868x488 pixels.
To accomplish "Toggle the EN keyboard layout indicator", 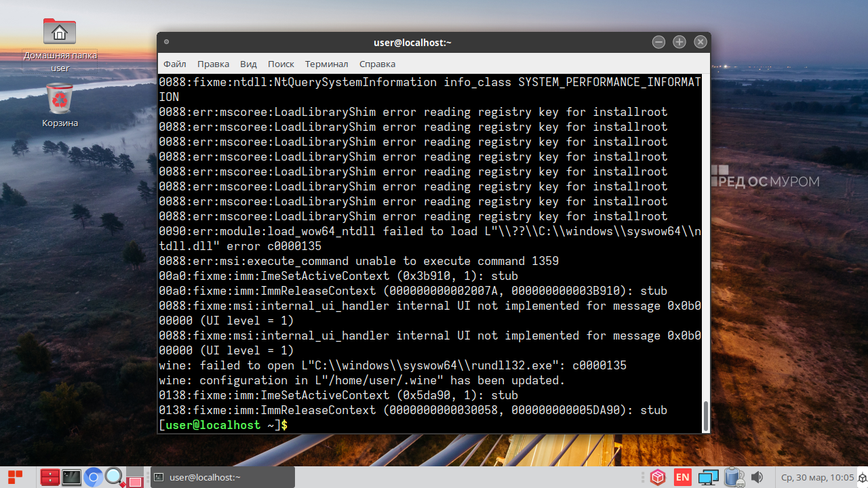I will point(682,477).
